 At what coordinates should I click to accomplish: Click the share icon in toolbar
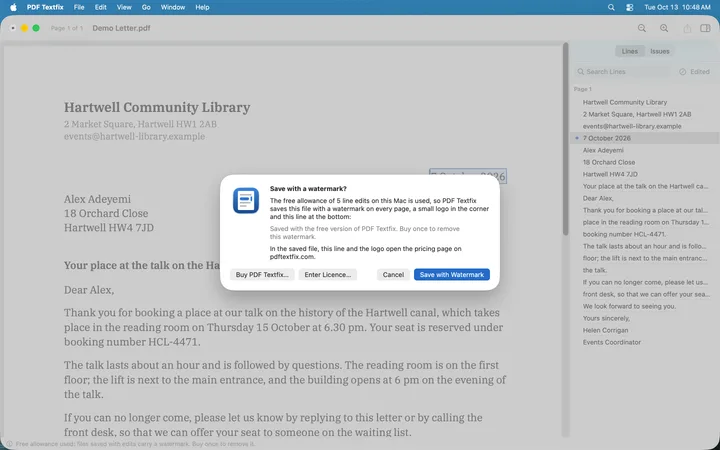687,28
